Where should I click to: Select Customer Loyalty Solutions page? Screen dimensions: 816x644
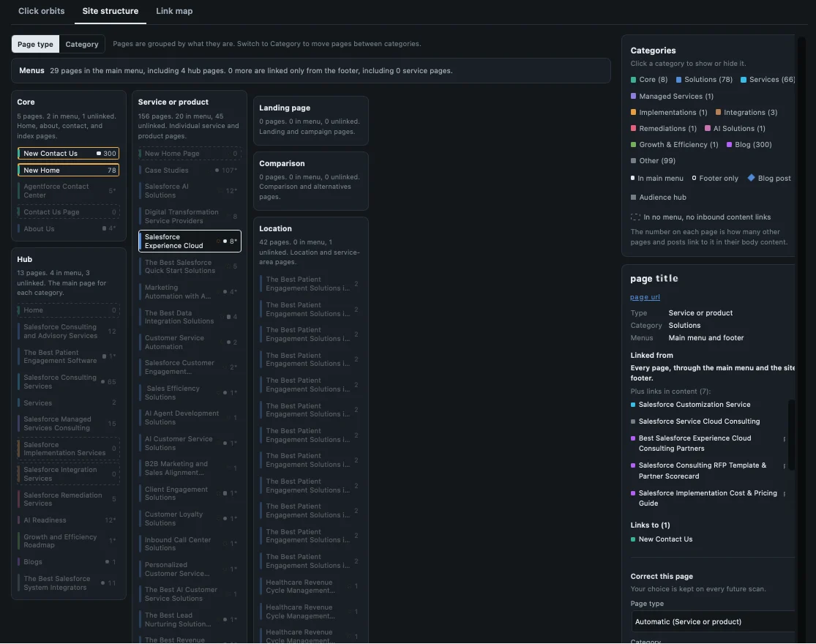[190, 519]
